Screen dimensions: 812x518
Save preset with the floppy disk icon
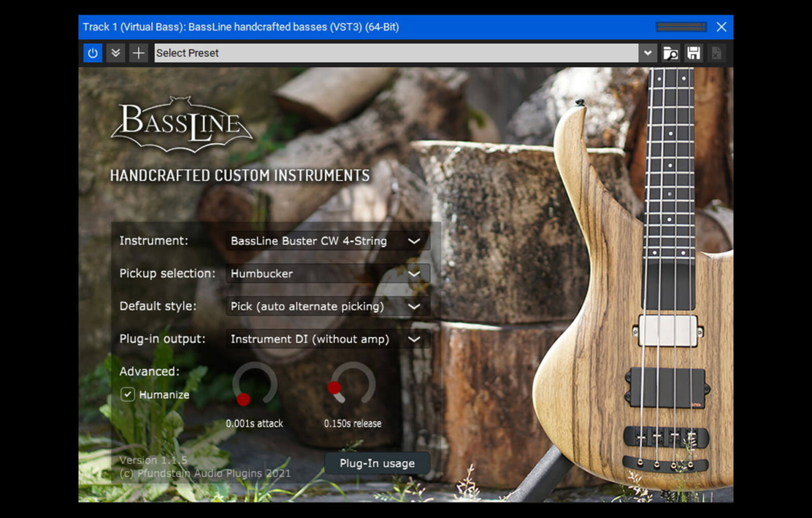693,53
